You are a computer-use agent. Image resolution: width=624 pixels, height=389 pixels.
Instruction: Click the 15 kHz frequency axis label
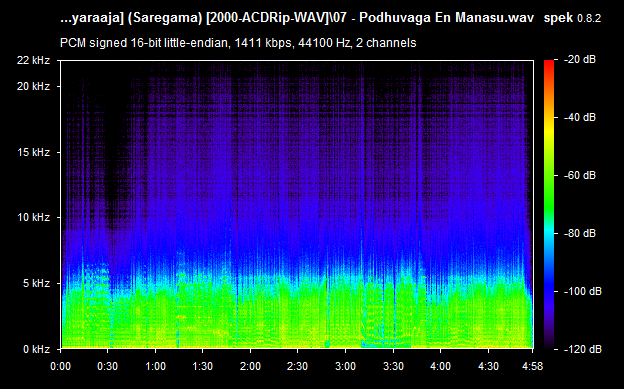[x=33, y=152]
